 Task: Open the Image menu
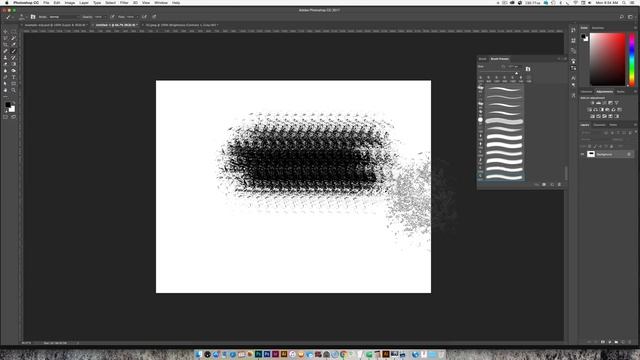click(x=70, y=3)
